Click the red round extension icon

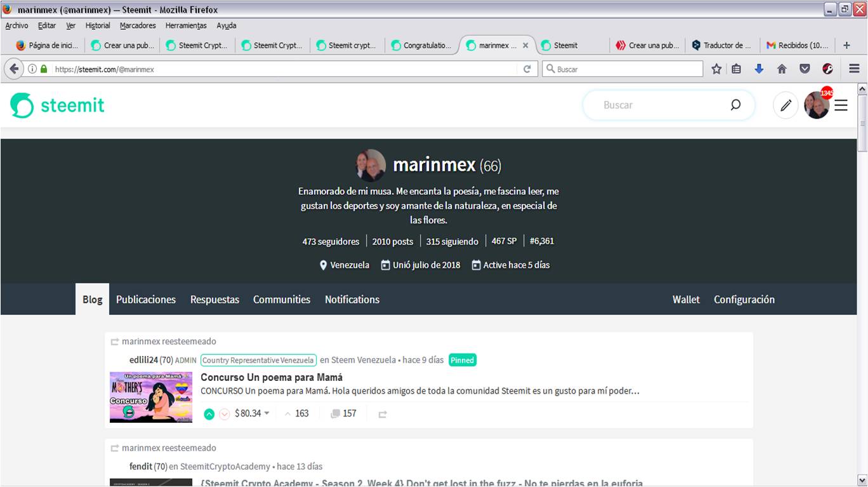click(827, 69)
